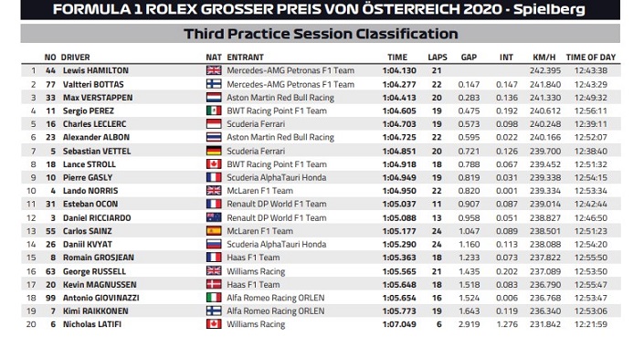Click the Australian flag for Daniel Ricciardo
The width and height of the screenshot is (644, 337).
(x=214, y=217)
